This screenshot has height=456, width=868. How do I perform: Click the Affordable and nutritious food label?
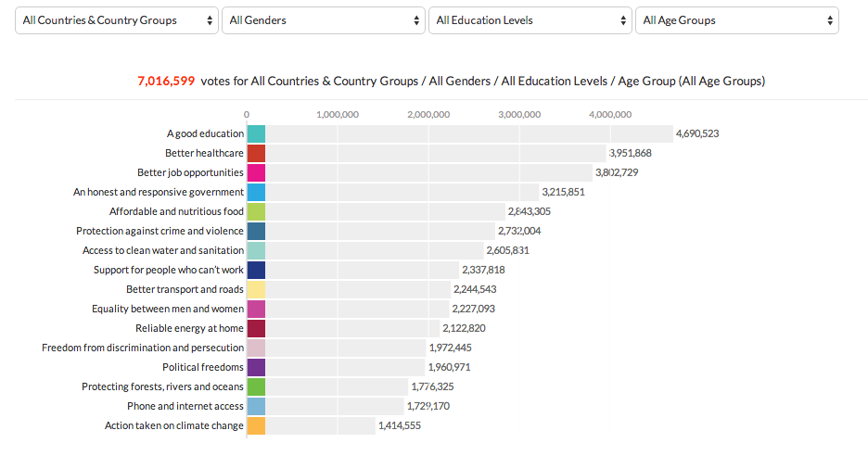point(176,211)
